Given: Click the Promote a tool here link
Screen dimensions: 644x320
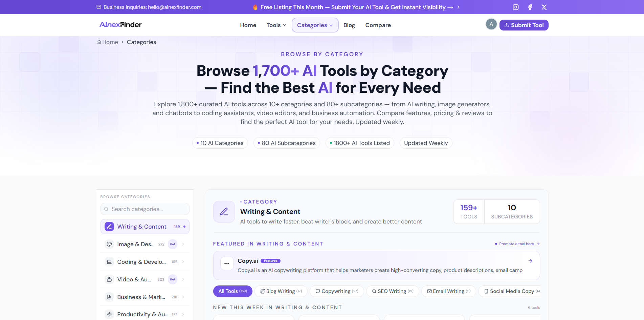Looking at the screenshot, I should (x=517, y=244).
